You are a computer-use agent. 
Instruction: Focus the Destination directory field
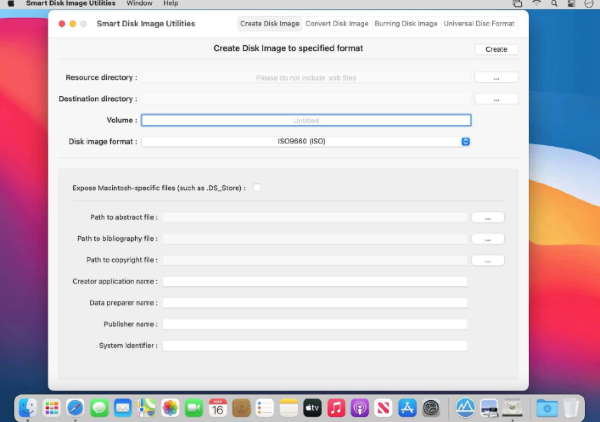(306, 99)
